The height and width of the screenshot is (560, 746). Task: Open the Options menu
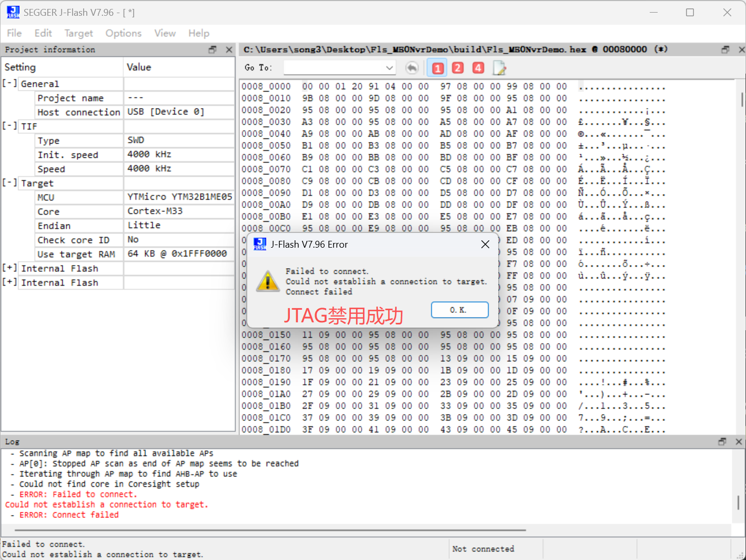[x=124, y=33]
